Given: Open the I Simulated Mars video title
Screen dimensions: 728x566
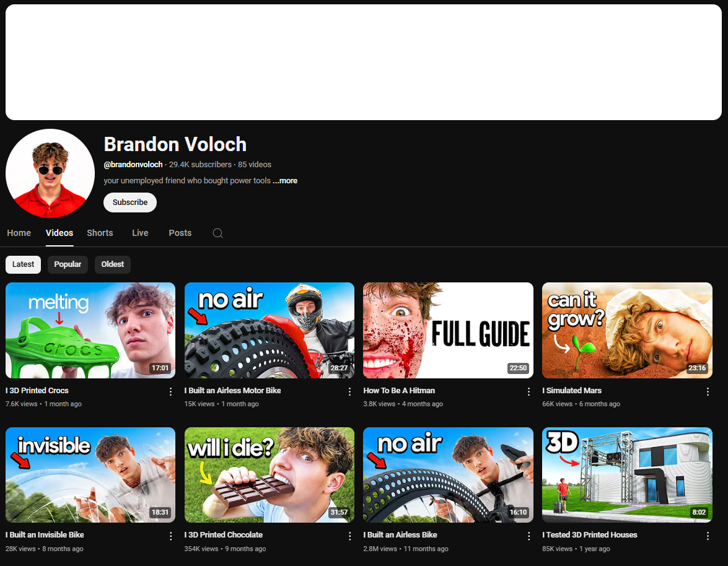Looking at the screenshot, I should tap(572, 391).
